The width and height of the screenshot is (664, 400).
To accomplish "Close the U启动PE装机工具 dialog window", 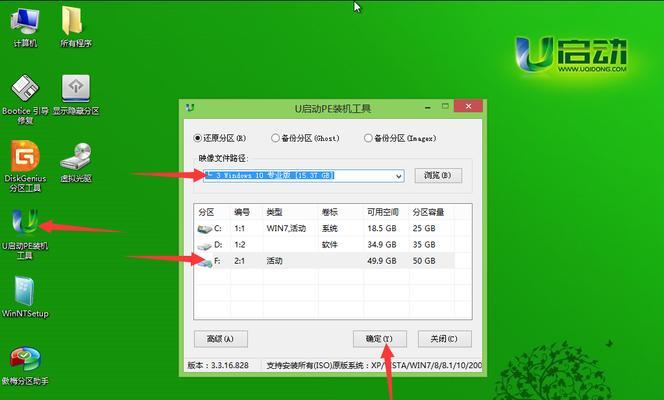I will (x=468, y=106).
